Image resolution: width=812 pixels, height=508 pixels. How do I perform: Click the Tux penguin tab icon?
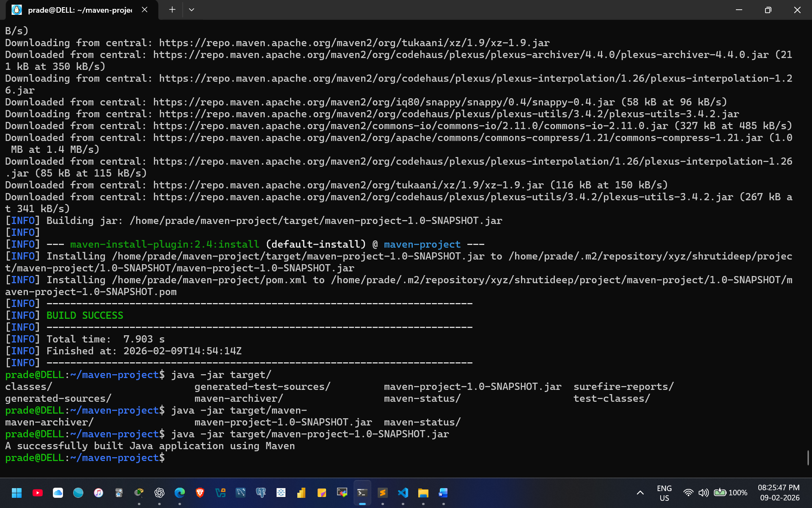click(16, 10)
